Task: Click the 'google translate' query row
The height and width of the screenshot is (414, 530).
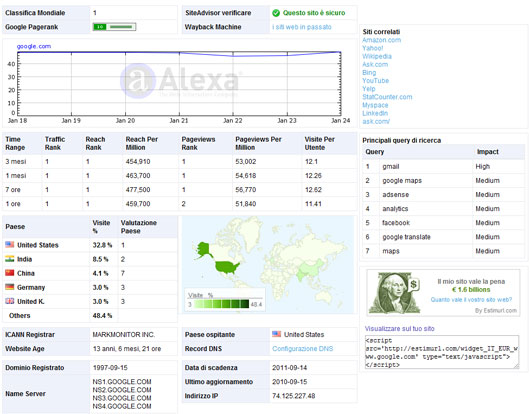Action: click(443, 237)
